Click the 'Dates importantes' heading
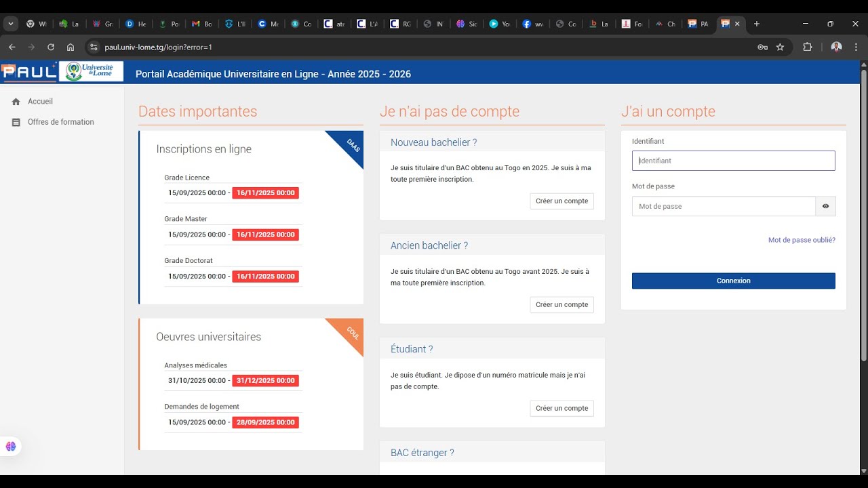Viewport: 868px width, 488px height. tap(197, 111)
